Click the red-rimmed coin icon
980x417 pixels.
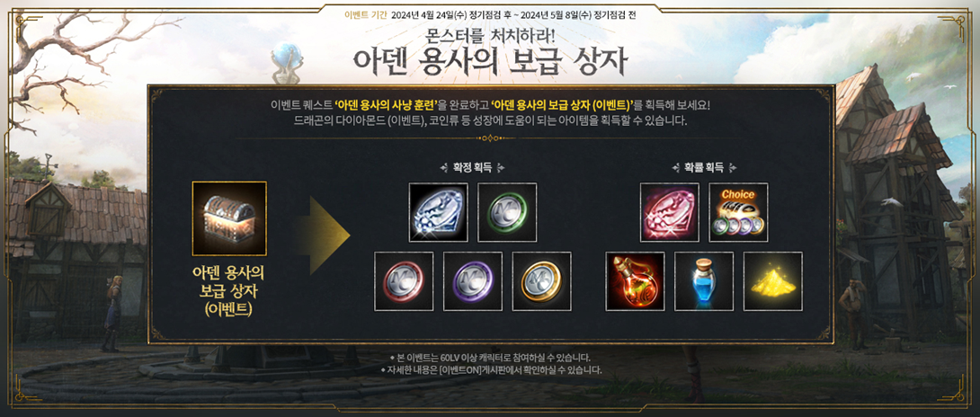coord(404,280)
